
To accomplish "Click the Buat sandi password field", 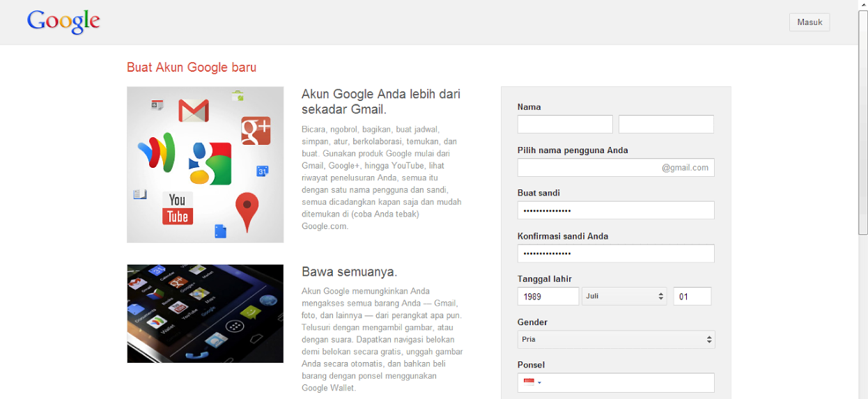I will click(616, 210).
